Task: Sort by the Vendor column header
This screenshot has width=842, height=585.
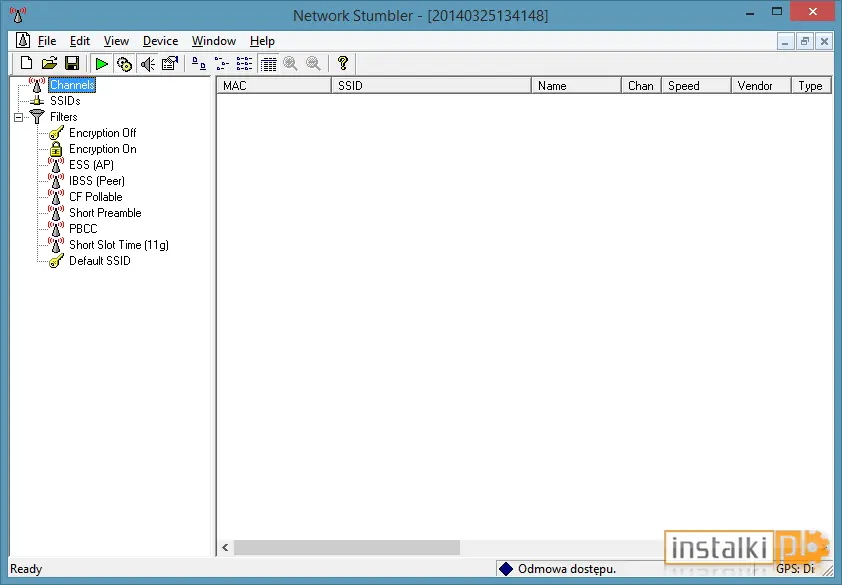Action: 761,86
